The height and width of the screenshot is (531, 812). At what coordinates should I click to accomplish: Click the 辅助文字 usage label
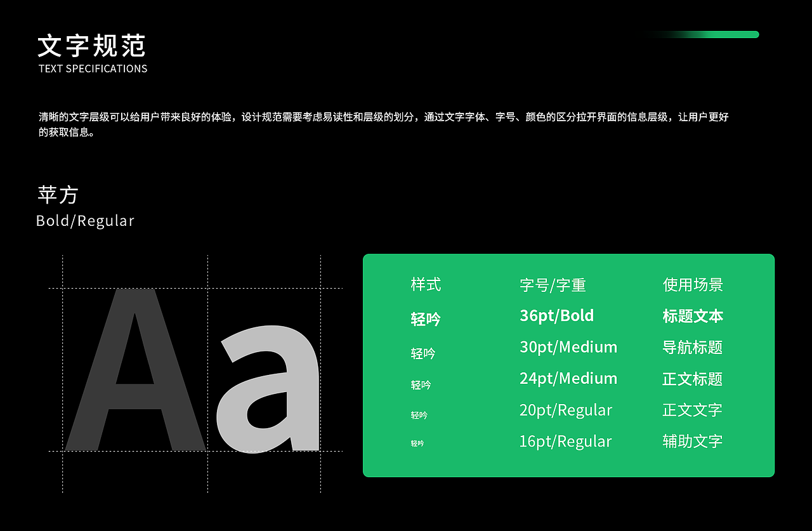pyautogui.click(x=693, y=441)
